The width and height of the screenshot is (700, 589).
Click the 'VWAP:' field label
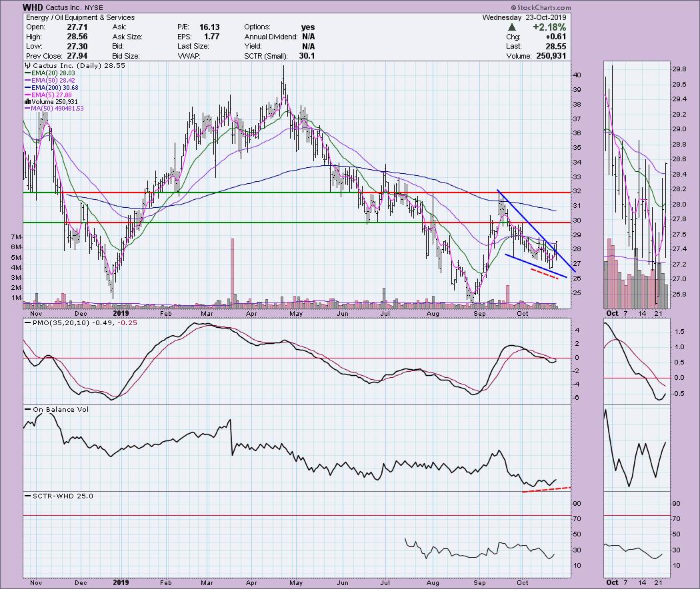click(x=189, y=56)
